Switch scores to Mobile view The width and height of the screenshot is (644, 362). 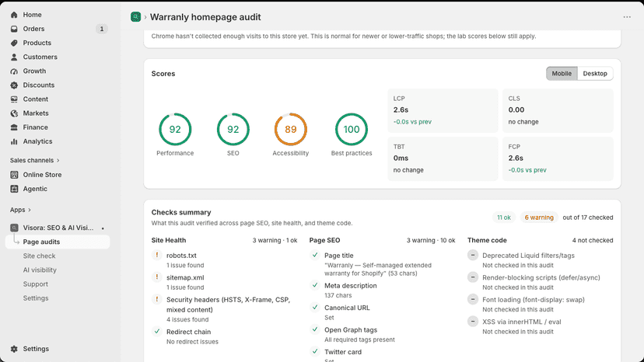(562, 74)
